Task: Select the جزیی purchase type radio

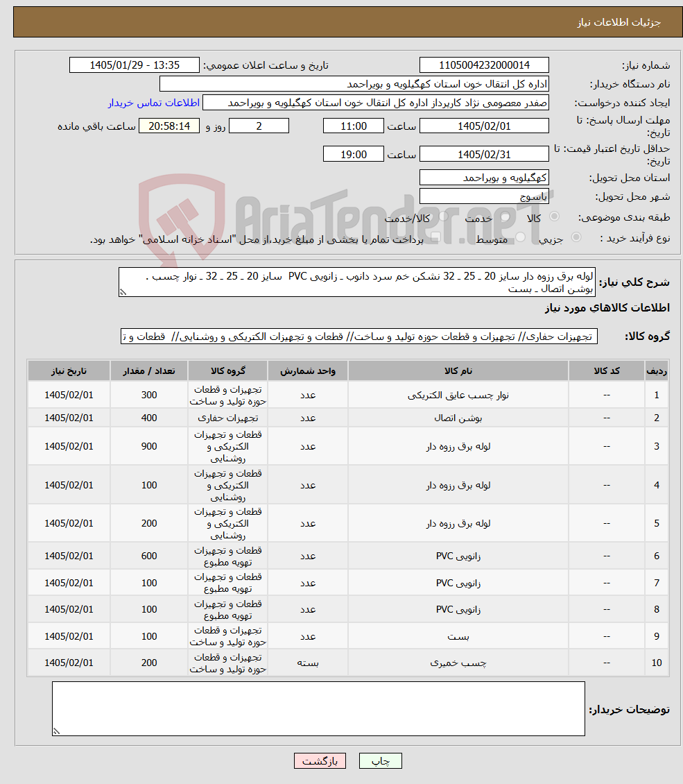Action: point(576,237)
